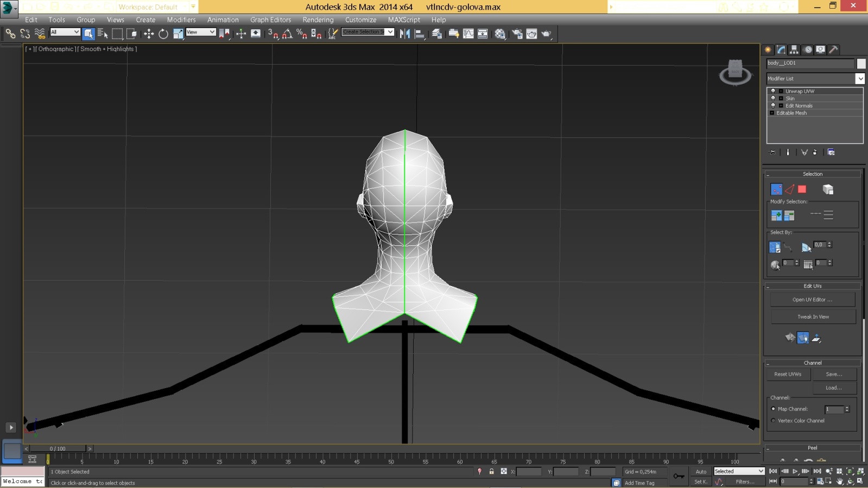Open the selection filter All dropdown

click(65, 32)
